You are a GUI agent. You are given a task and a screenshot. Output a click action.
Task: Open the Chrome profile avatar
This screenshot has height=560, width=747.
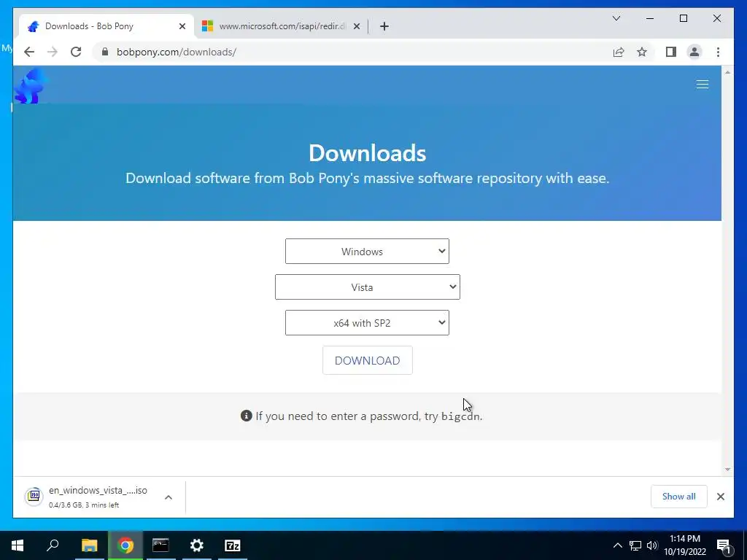pos(694,52)
